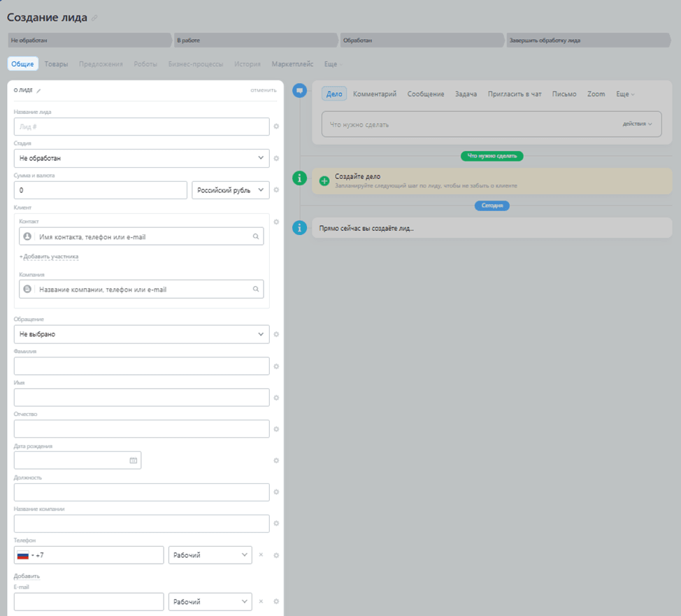681x616 pixels.
Task: Select the Письмо timeline tab
Action: (x=564, y=94)
